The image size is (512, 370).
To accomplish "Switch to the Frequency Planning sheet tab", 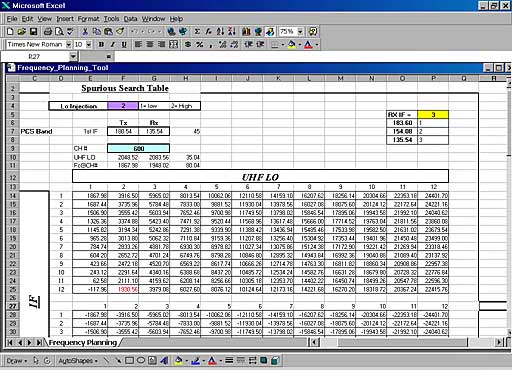I will (83, 342).
